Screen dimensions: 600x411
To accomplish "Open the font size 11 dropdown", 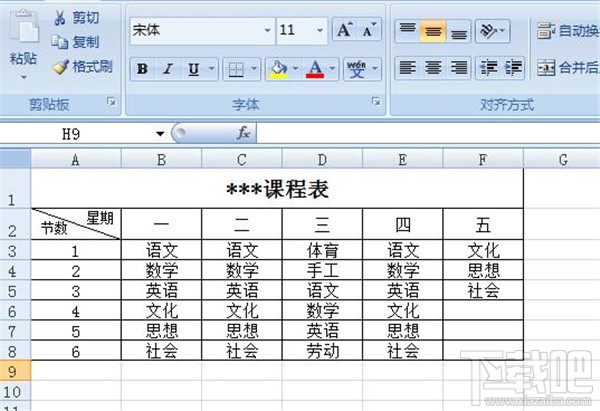I will (x=320, y=30).
